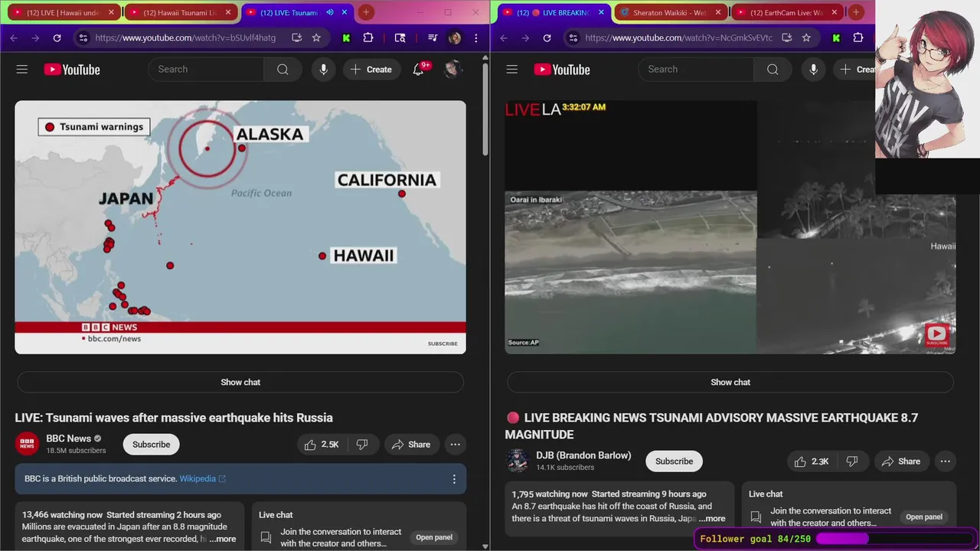980x551 pixels.
Task: Switch to Sheraton Waikiki tab
Action: point(669,12)
